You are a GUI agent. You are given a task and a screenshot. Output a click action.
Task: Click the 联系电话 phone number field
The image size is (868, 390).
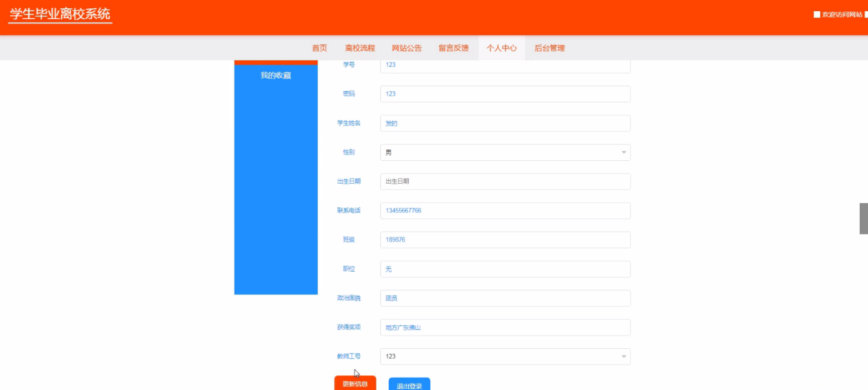click(x=505, y=211)
